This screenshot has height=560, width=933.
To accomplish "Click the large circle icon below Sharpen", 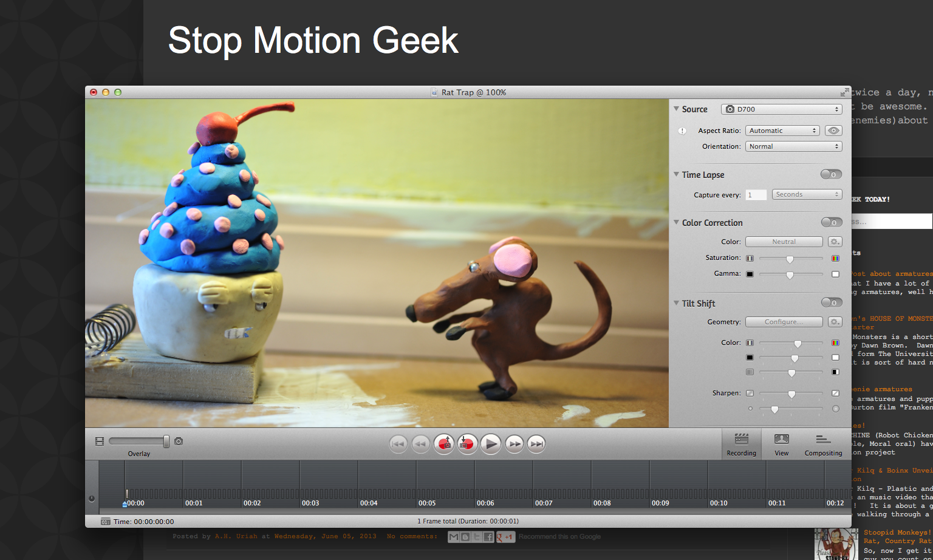I will point(836,409).
